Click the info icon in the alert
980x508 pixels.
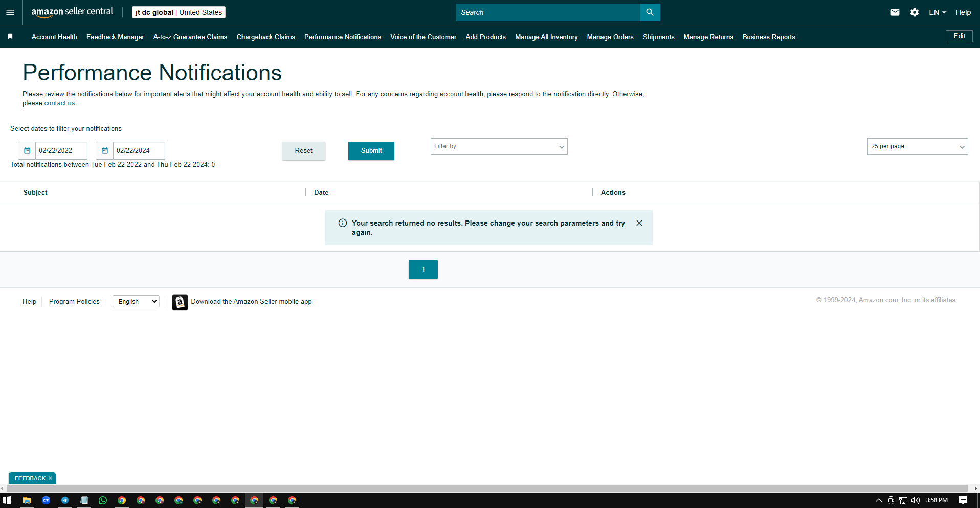[343, 223]
